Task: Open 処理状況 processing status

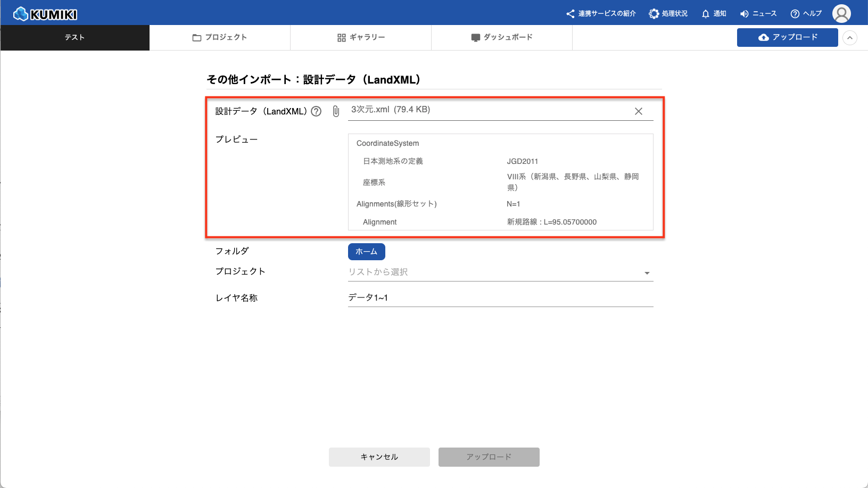Action: click(x=668, y=14)
